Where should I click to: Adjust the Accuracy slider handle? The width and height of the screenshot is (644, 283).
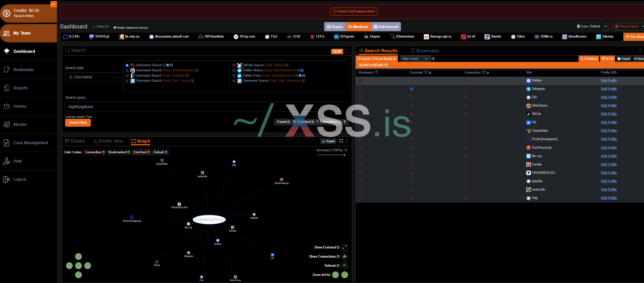click(x=344, y=155)
